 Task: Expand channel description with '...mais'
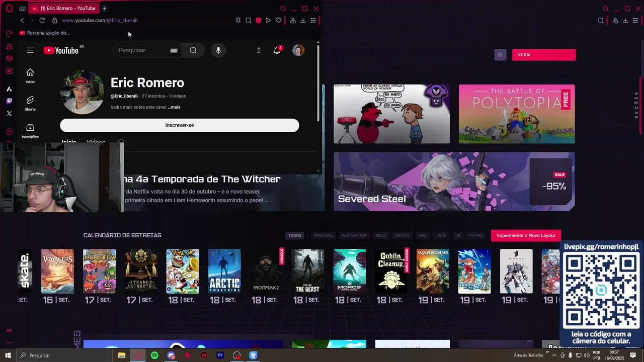click(x=174, y=107)
